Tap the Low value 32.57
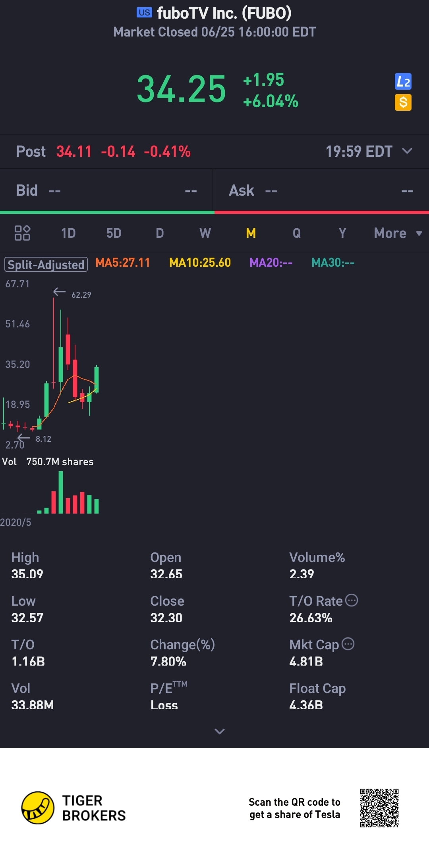 [27, 618]
